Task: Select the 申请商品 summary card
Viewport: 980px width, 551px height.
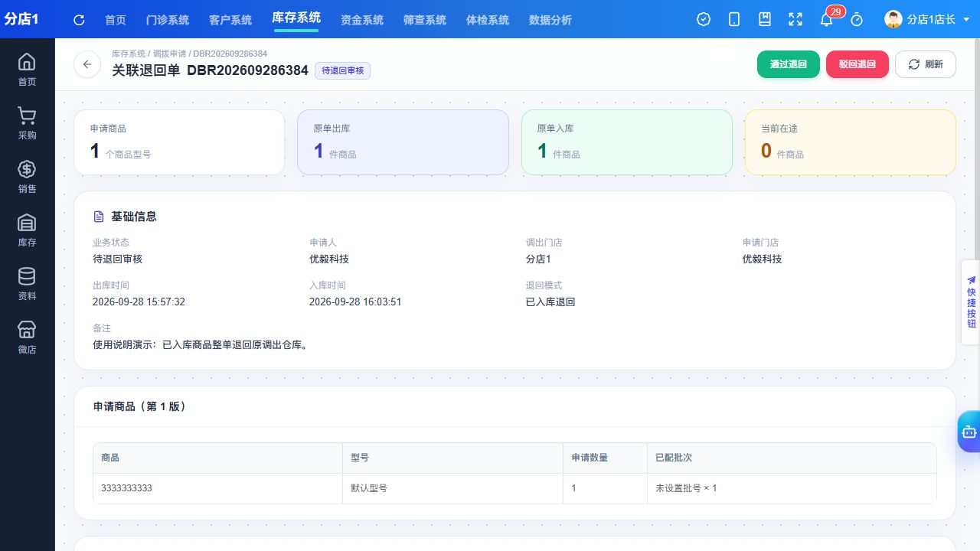Action: (x=179, y=142)
